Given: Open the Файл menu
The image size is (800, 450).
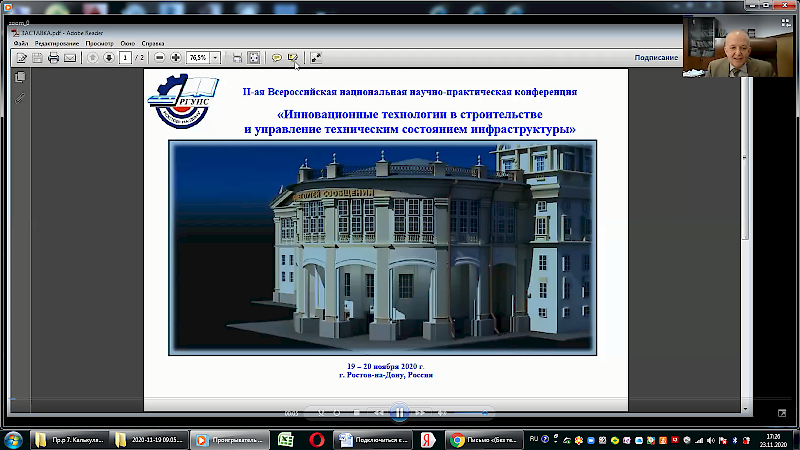Looking at the screenshot, I should tap(21, 44).
